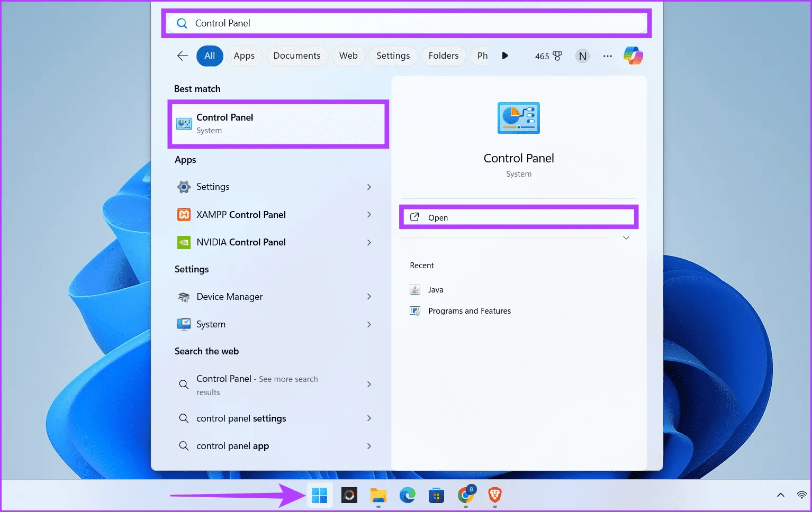The image size is (812, 512).
Task: Expand the Device Manager result arrow
Action: [369, 297]
